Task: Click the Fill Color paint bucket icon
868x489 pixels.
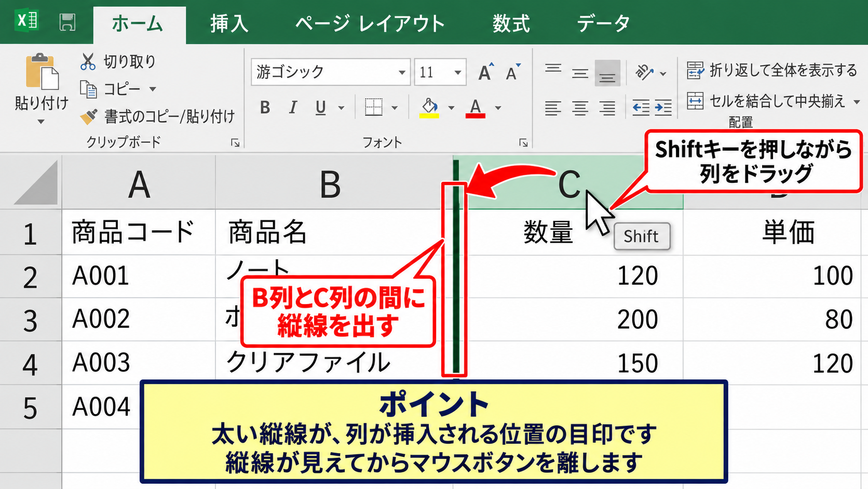Action: click(429, 108)
